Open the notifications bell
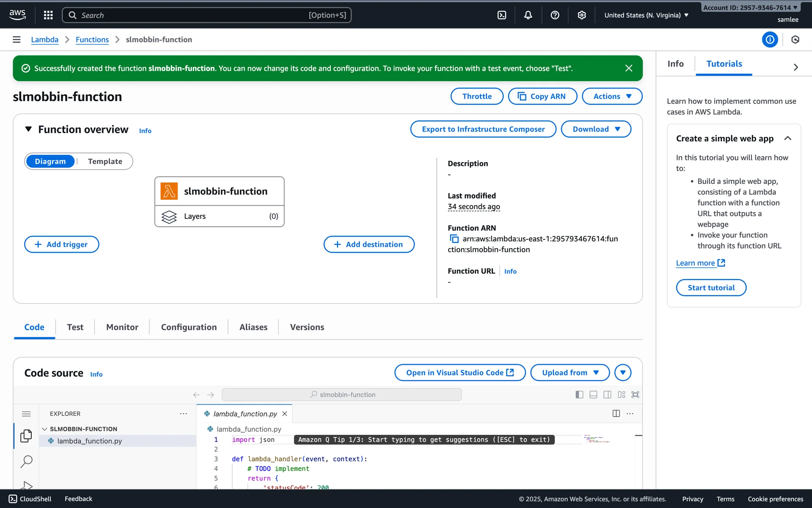The height and width of the screenshot is (508, 812). (528, 15)
